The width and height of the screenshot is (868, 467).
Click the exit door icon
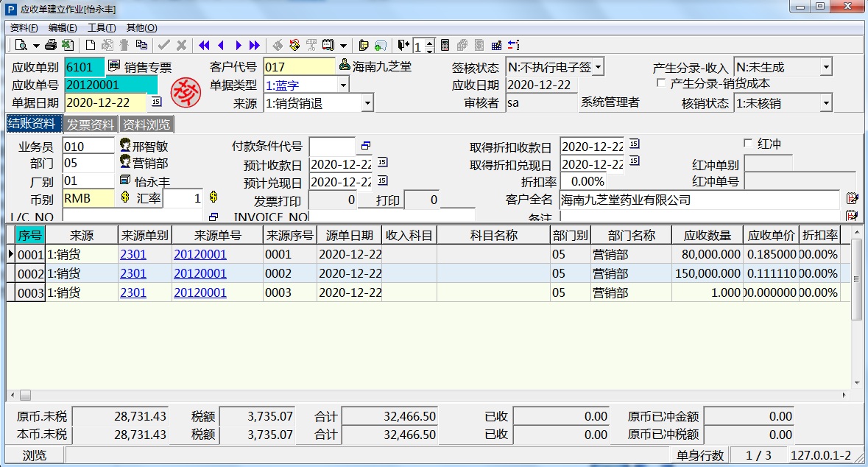[x=403, y=46]
